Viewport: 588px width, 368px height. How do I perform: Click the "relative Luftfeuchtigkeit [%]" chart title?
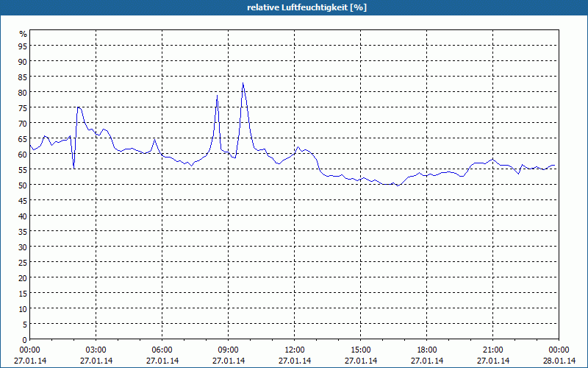click(306, 7)
